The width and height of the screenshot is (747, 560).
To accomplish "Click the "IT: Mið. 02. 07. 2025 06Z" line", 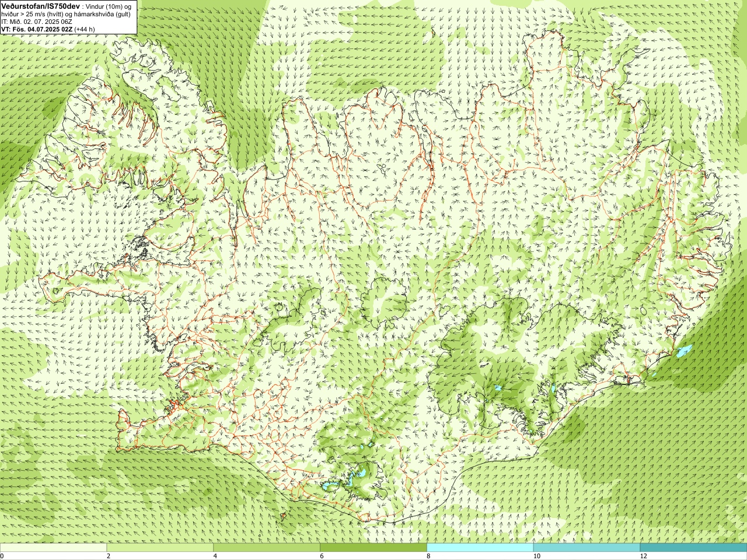I will pyautogui.click(x=36, y=22).
